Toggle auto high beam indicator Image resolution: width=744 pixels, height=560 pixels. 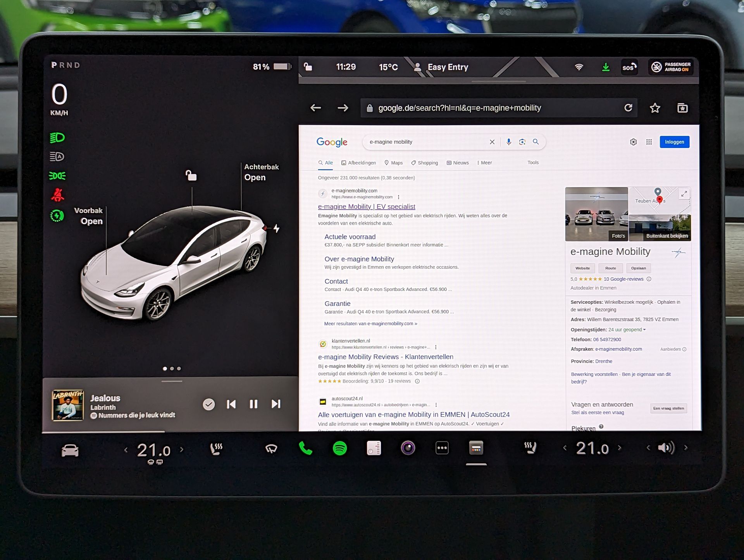pyautogui.click(x=57, y=157)
